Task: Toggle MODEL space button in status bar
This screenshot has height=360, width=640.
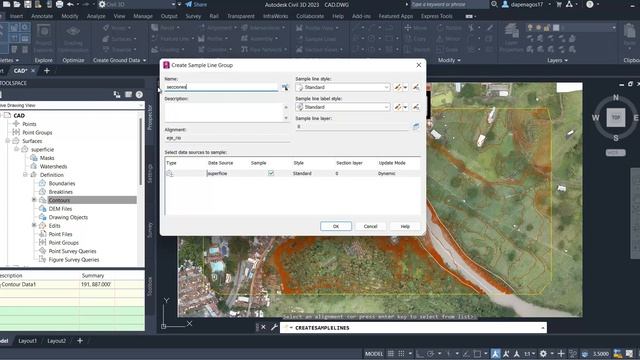Action: tap(374, 353)
